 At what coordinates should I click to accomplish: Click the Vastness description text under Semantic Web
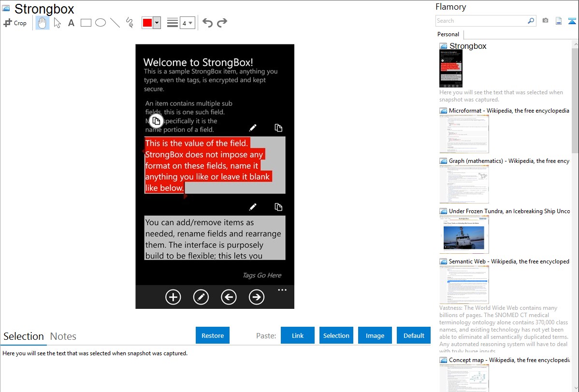[x=504, y=330]
